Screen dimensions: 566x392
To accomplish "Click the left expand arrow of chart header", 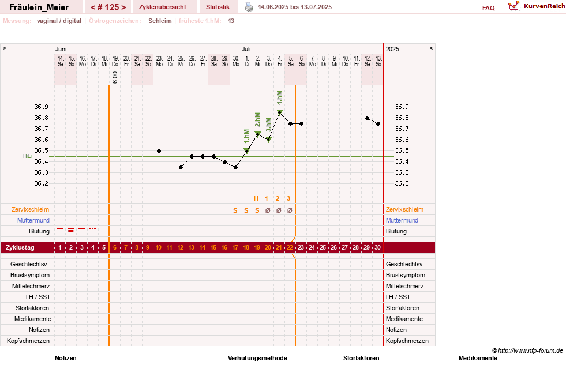I will pos(5,48).
